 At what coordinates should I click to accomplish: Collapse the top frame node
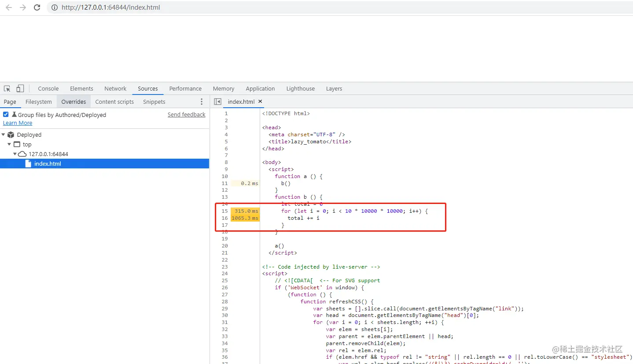point(9,144)
